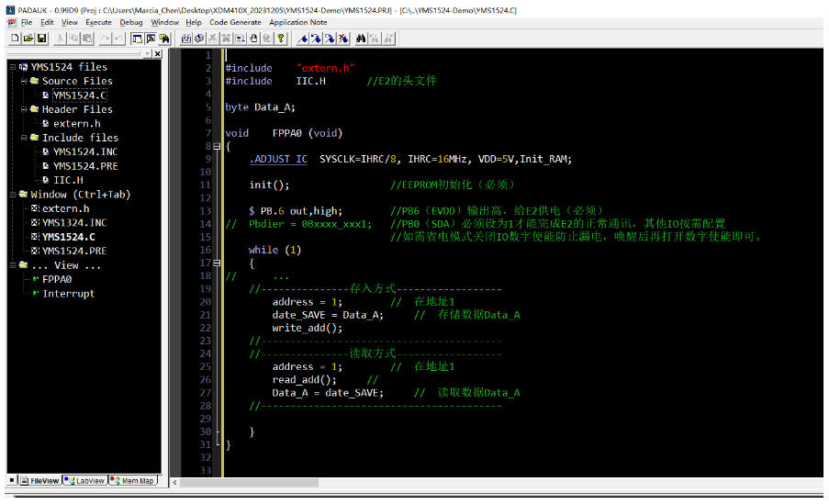Click the build icon after the toolbar separator
Screen dimensions: 829x504
click(x=186, y=39)
